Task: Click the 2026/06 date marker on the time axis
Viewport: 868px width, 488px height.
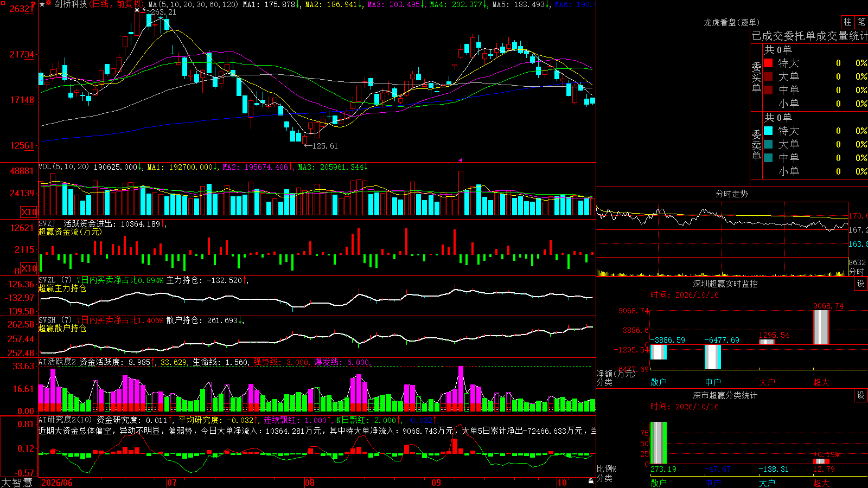Action: tap(57, 483)
